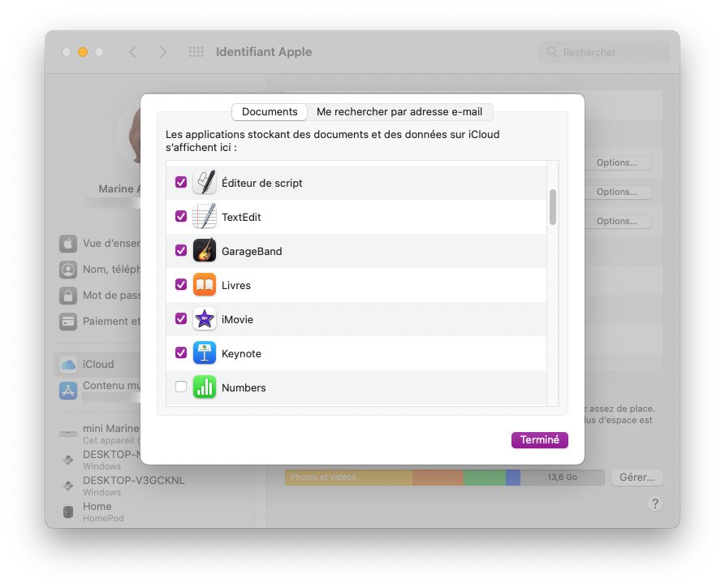Enable the Numbers checkbox

[x=181, y=387]
